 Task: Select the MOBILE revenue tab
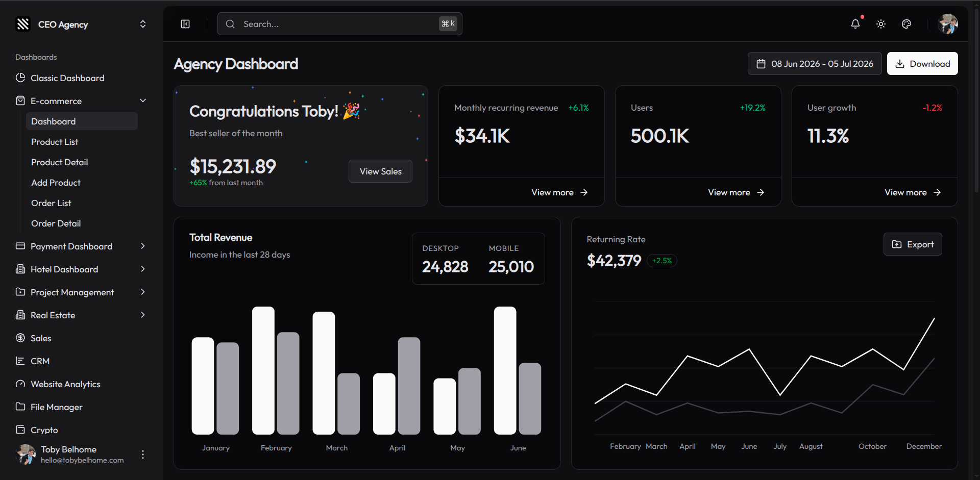coord(511,259)
